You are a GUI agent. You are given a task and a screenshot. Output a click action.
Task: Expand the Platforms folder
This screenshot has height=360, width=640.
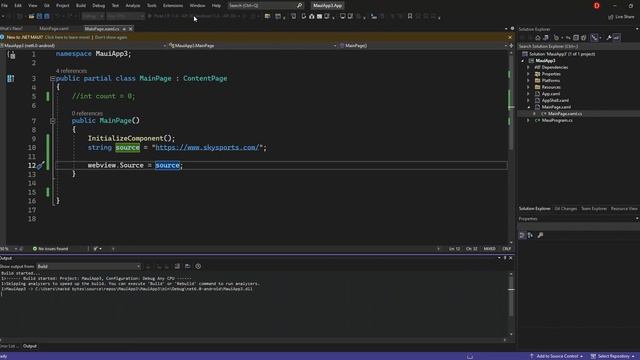(528, 80)
